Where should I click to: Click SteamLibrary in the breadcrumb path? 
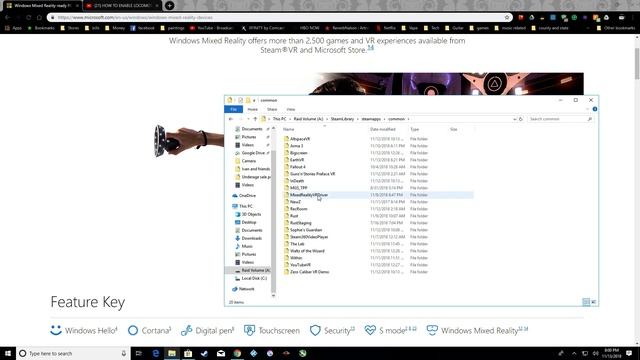coord(342,119)
